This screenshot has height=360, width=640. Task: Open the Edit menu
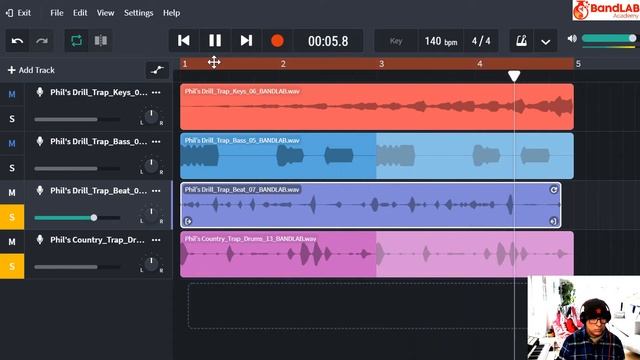coord(80,13)
